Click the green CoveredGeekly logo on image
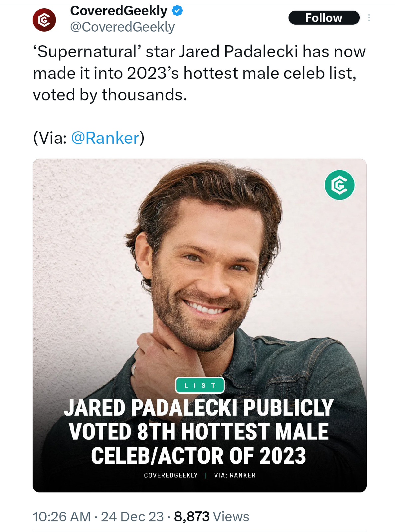The height and width of the screenshot is (532, 395). [x=339, y=185]
